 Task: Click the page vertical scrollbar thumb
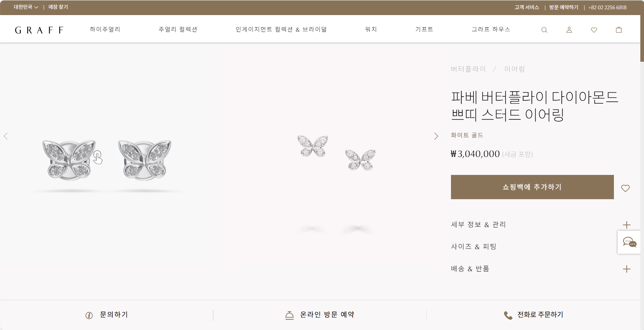[x=642, y=31]
